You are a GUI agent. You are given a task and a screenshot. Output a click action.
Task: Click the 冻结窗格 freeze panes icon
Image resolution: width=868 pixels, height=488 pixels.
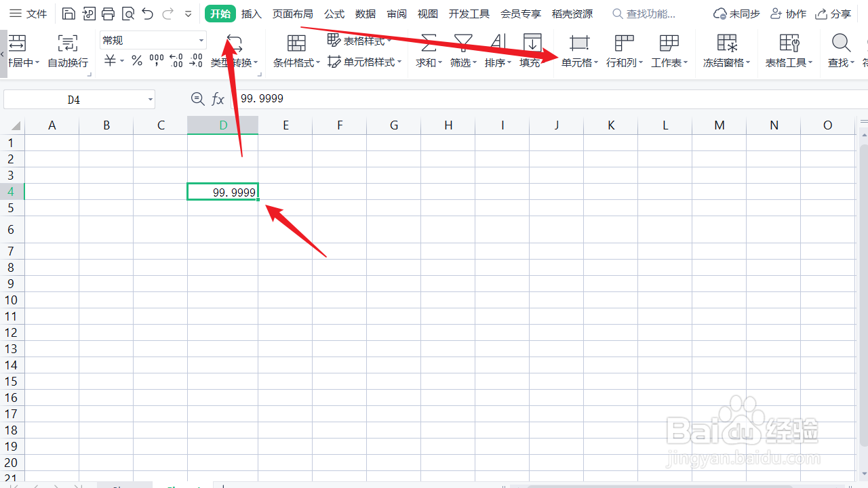coord(727,43)
